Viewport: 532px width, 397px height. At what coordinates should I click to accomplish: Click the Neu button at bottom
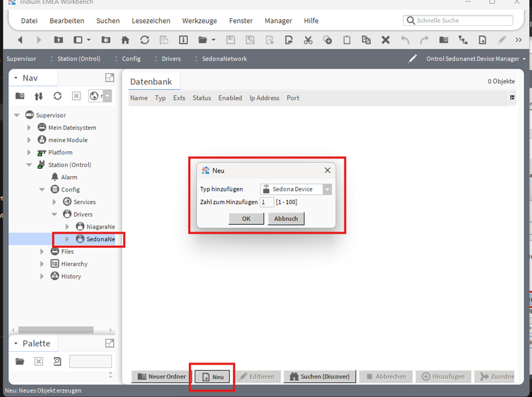tap(212, 376)
